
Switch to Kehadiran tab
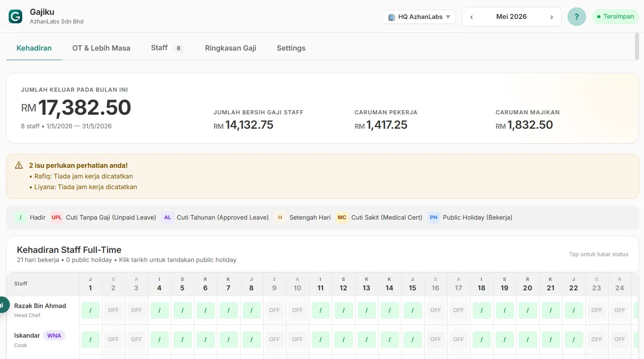click(34, 48)
